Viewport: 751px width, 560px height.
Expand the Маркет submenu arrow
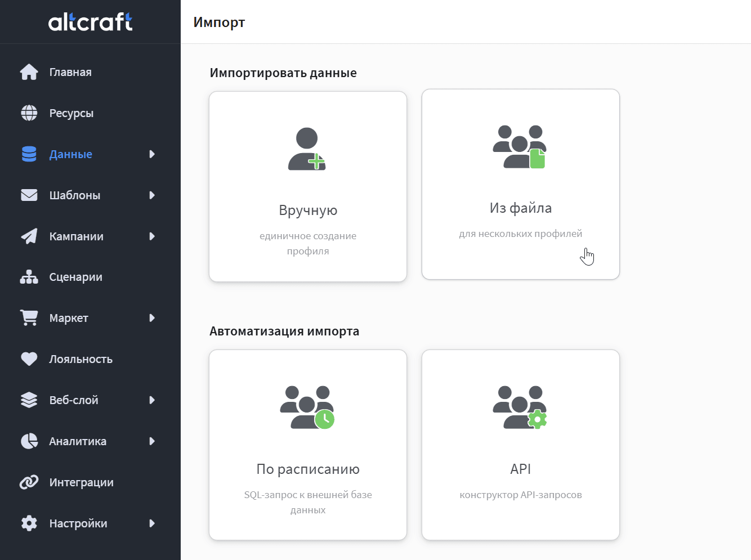152,318
